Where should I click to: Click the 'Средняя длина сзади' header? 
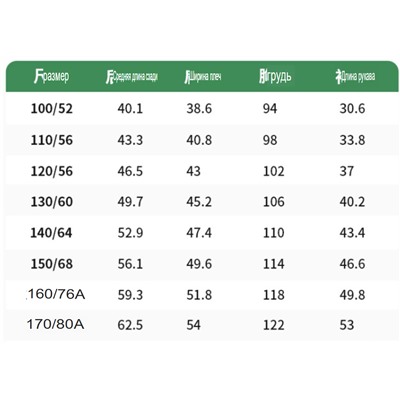pyautogui.click(x=132, y=77)
